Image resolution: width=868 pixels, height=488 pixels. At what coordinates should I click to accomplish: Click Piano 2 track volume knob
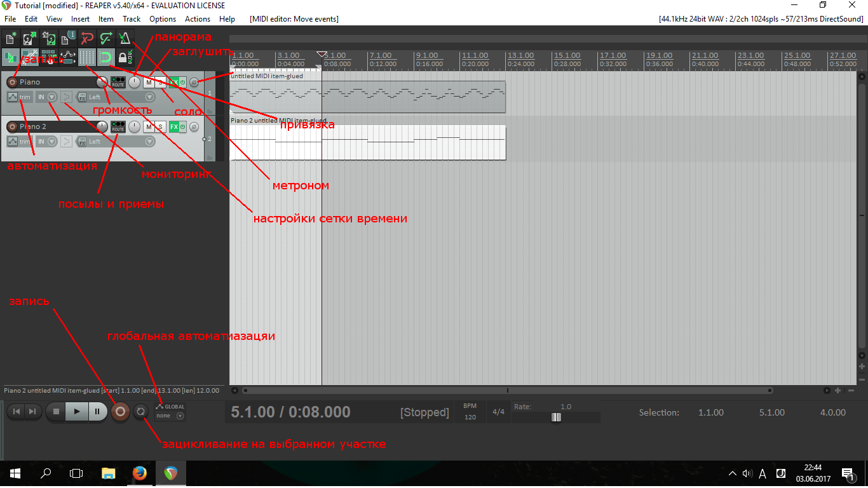(x=102, y=126)
